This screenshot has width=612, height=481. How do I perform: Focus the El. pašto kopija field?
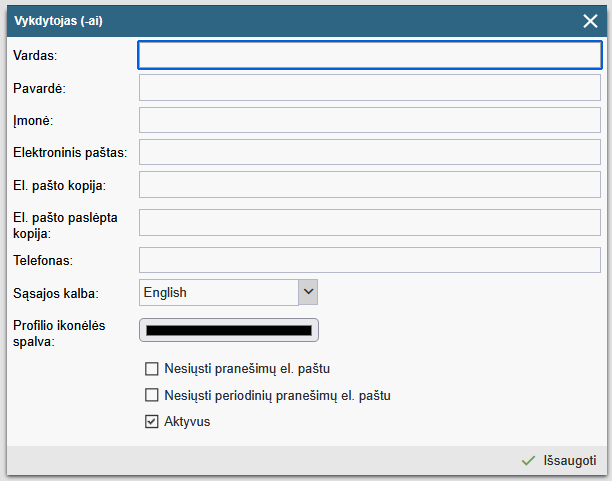369,185
